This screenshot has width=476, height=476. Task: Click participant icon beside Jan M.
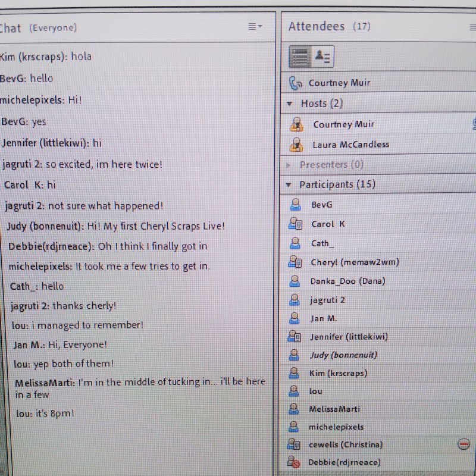click(294, 318)
